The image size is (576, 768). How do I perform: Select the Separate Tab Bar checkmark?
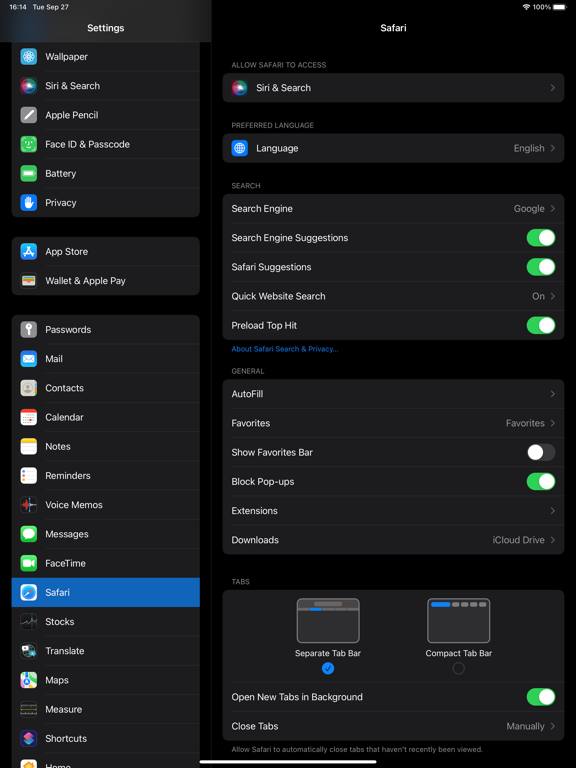(x=328, y=668)
